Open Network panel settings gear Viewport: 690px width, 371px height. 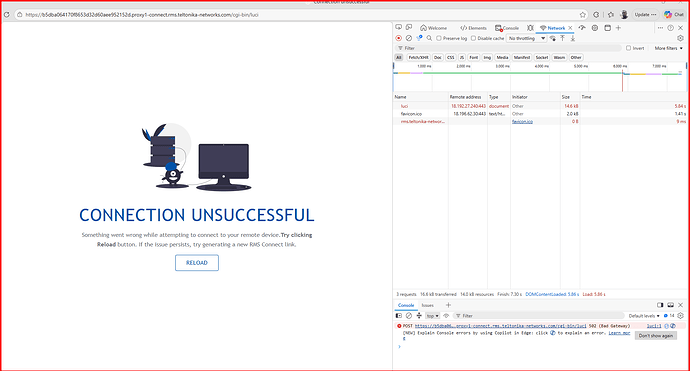click(x=680, y=38)
